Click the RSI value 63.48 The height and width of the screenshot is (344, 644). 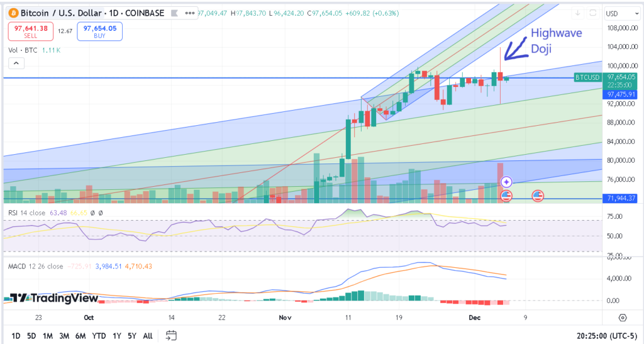(x=58, y=213)
